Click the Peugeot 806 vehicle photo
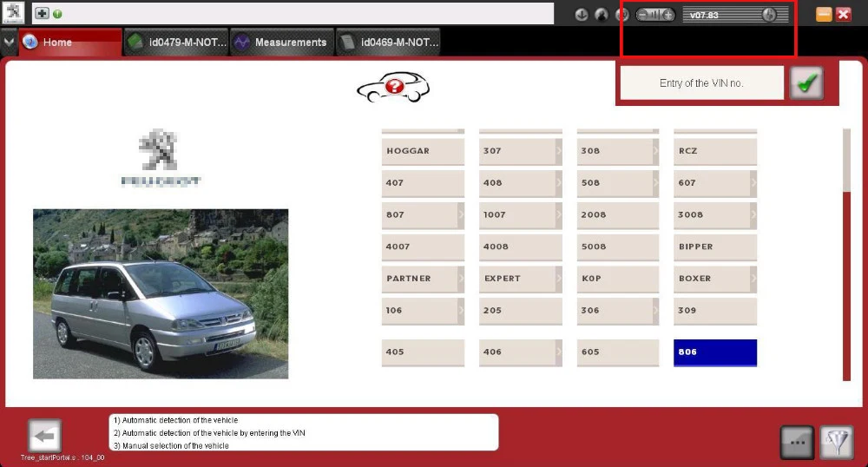Viewport: 868px width, 467px height. click(161, 293)
